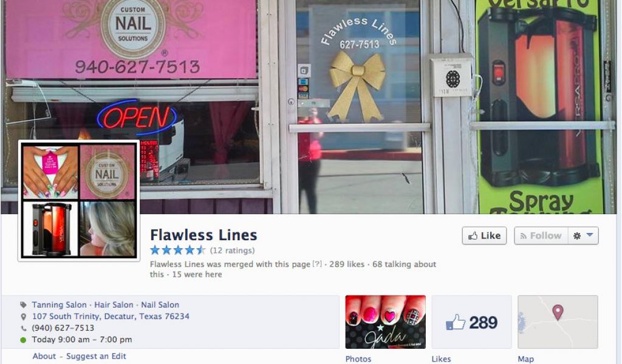Open the 12 ratings link
This screenshot has height=364, width=622.
[232, 251]
